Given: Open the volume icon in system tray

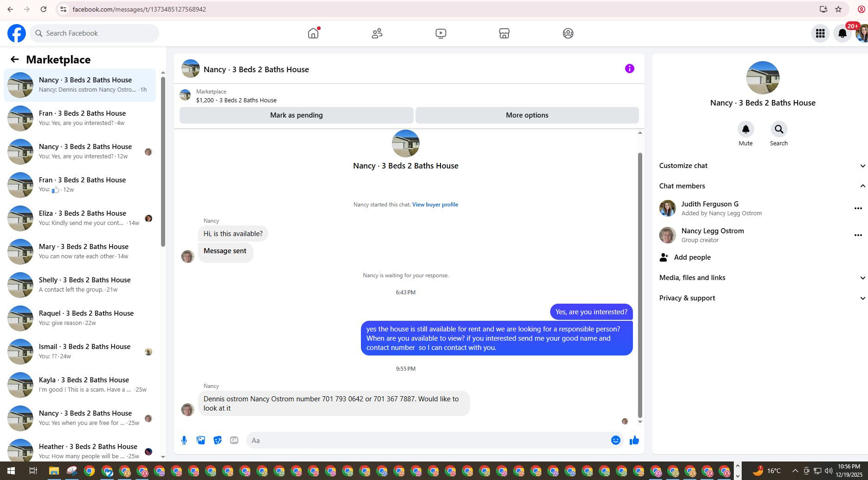Looking at the screenshot, I should 829,471.
